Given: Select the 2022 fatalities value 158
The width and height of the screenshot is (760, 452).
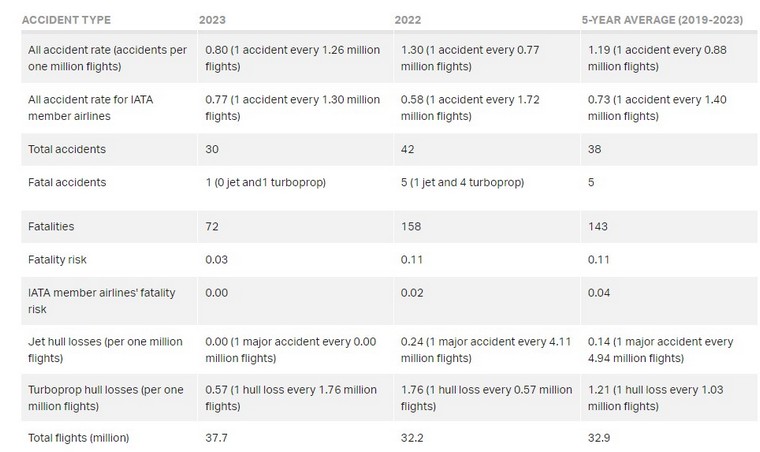Looking at the screenshot, I should click(x=411, y=226).
